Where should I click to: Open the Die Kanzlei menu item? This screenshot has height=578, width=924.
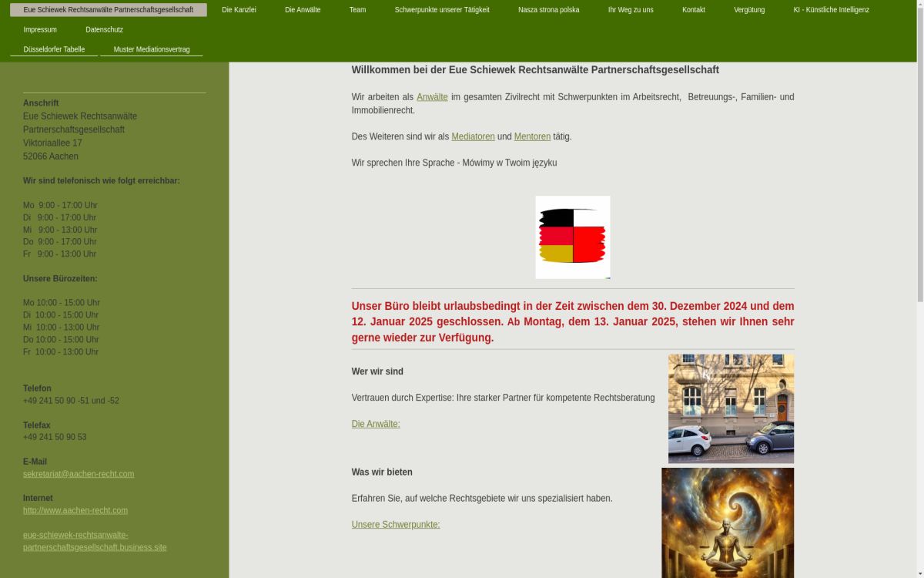[x=239, y=10]
